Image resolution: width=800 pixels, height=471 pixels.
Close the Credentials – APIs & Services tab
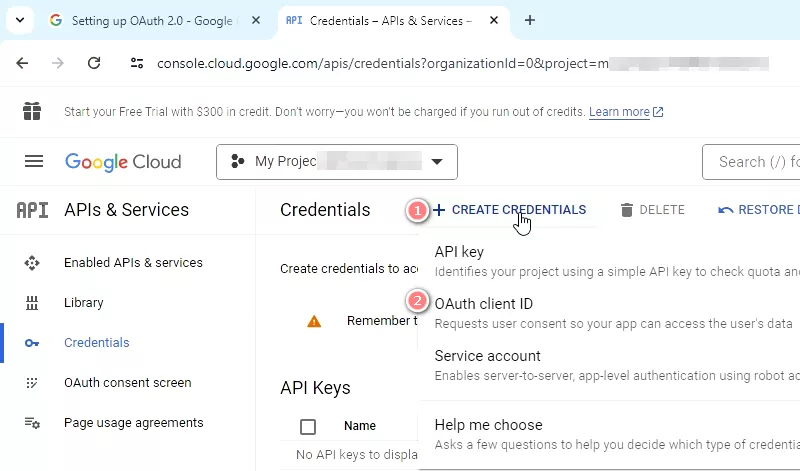494,20
